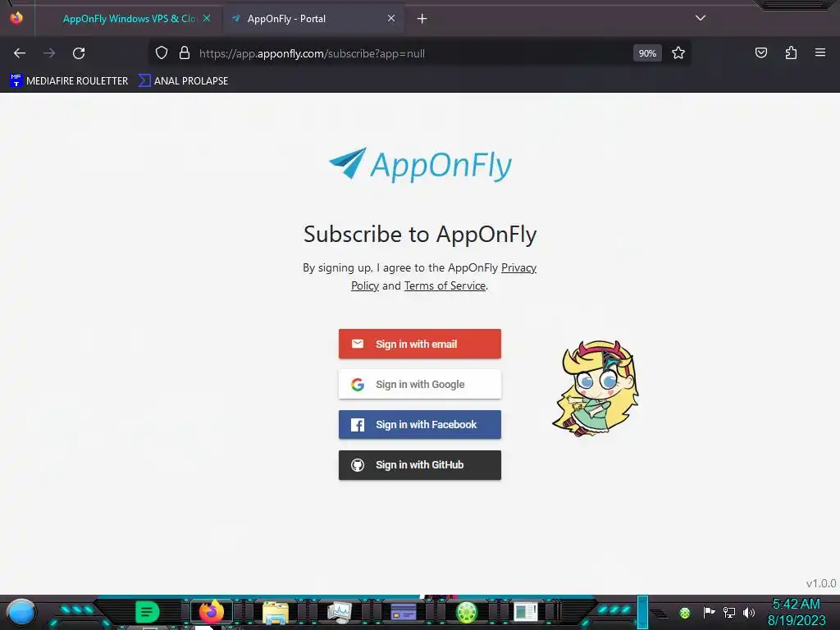Image resolution: width=840 pixels, height=630 pixels.
Task: Open the Terms of Service link
Action: click(x=445, y=286)
